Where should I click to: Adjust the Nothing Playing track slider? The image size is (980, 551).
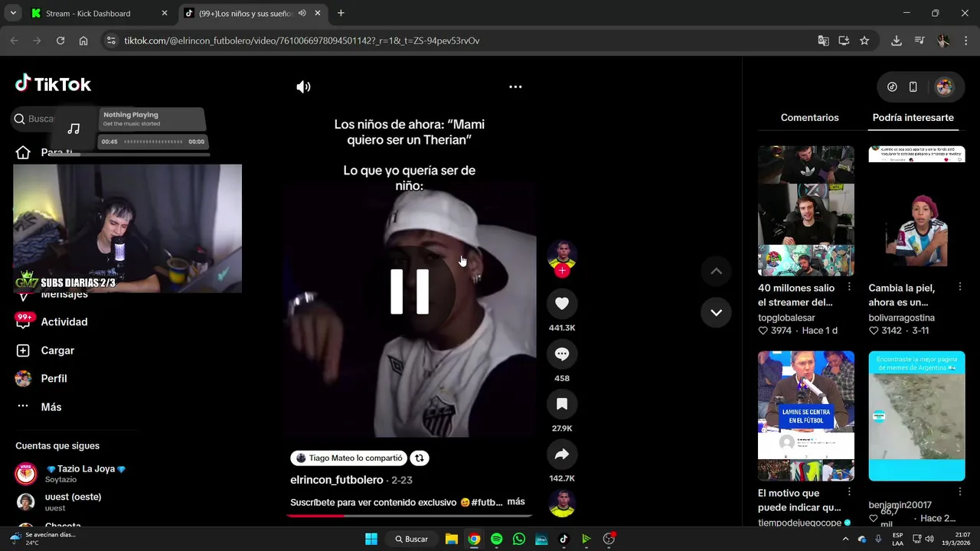(x=153, y=142)
